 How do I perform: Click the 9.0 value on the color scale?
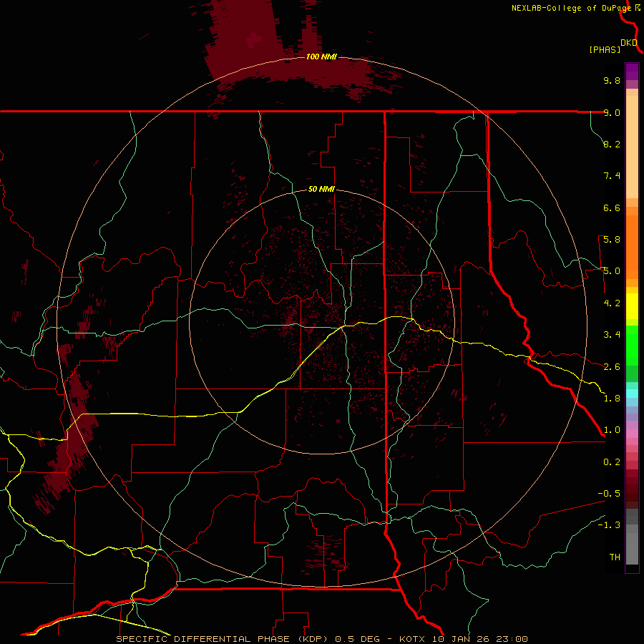612,112
